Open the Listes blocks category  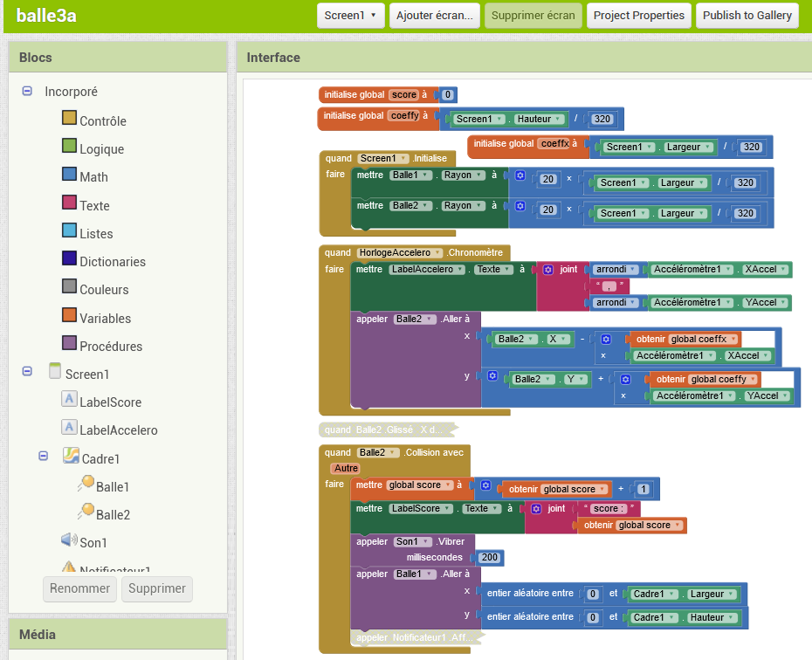click(96, 234)
